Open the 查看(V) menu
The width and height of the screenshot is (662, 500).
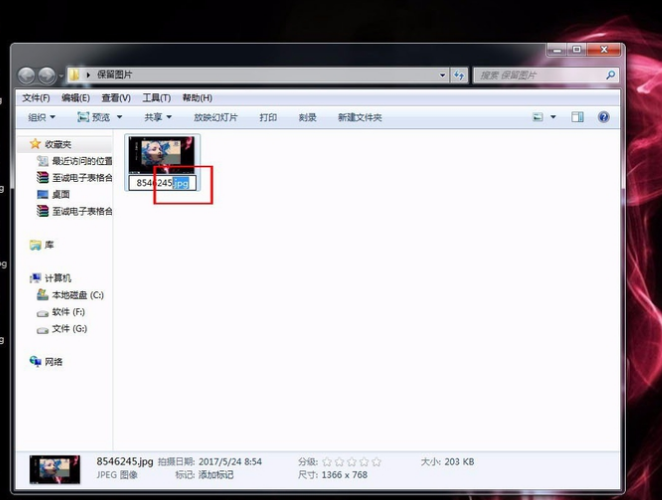(116, 98)
